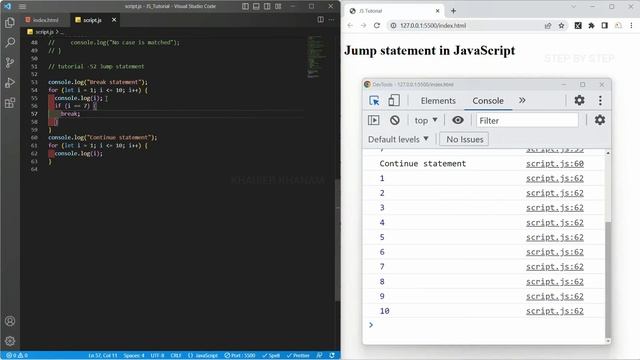
Task: Select the inspect element tool in DevTools
Action: [374, 100]
